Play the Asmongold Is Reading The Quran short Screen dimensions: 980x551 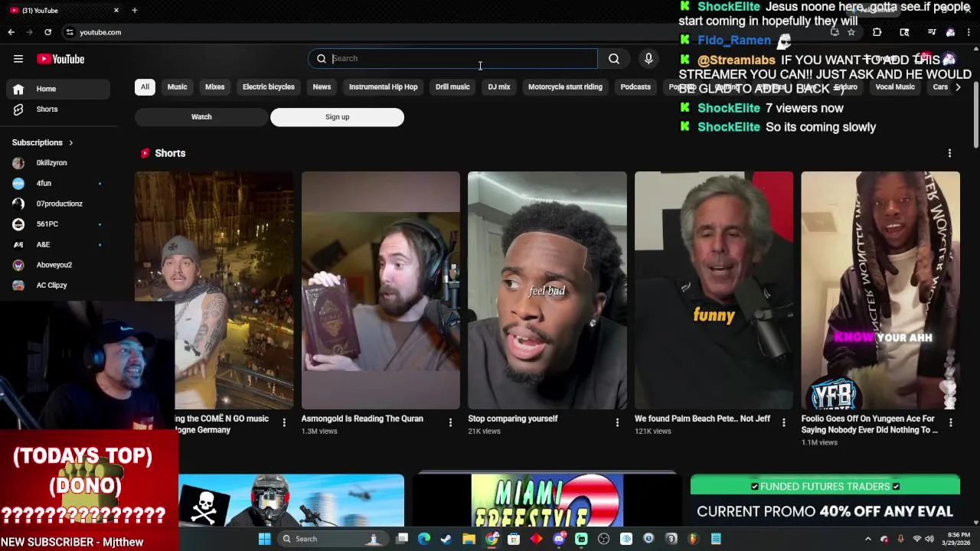(381, 291)
